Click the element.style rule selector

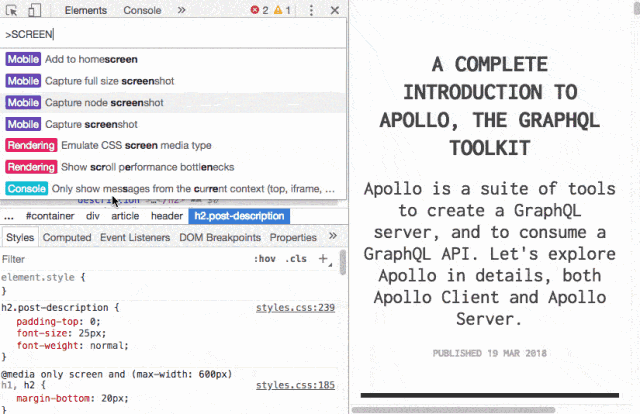click(38, 278)
